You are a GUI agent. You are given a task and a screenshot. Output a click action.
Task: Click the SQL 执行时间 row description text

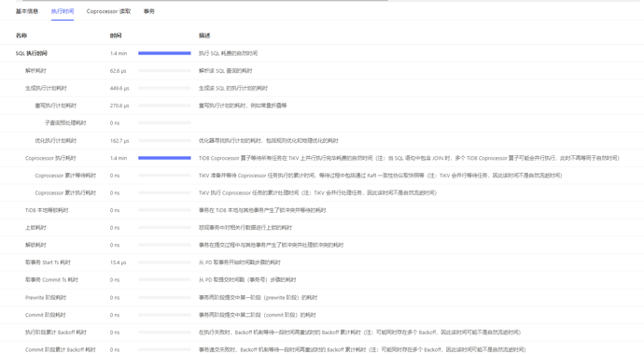[228, 53]
